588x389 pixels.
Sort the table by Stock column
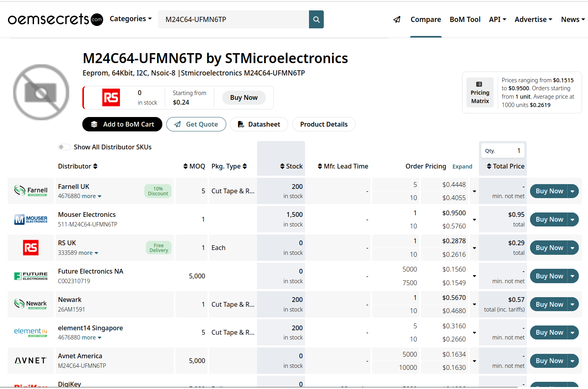291,166
